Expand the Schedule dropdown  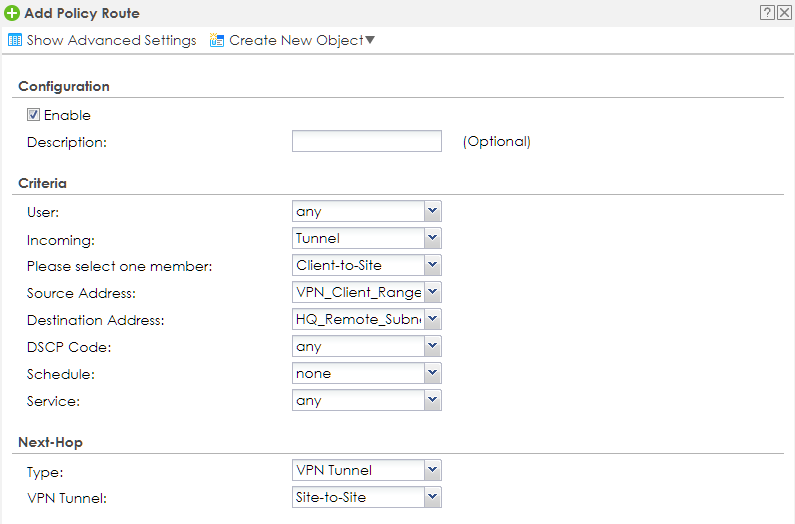[432, 374]
